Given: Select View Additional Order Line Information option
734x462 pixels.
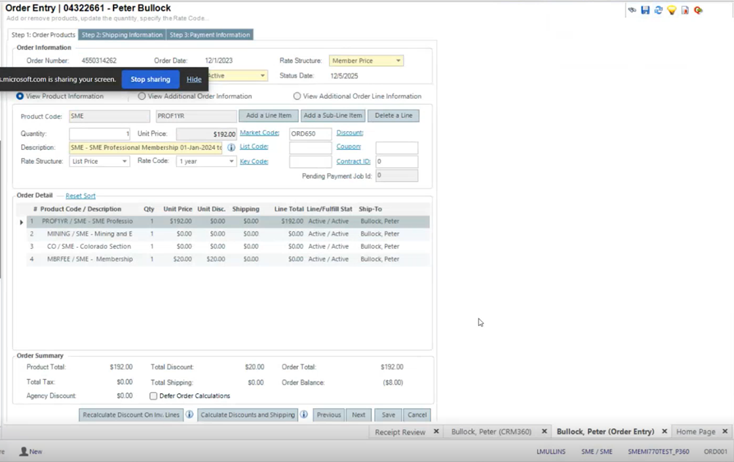Looking at the screenshot, I should coord(297,97).
